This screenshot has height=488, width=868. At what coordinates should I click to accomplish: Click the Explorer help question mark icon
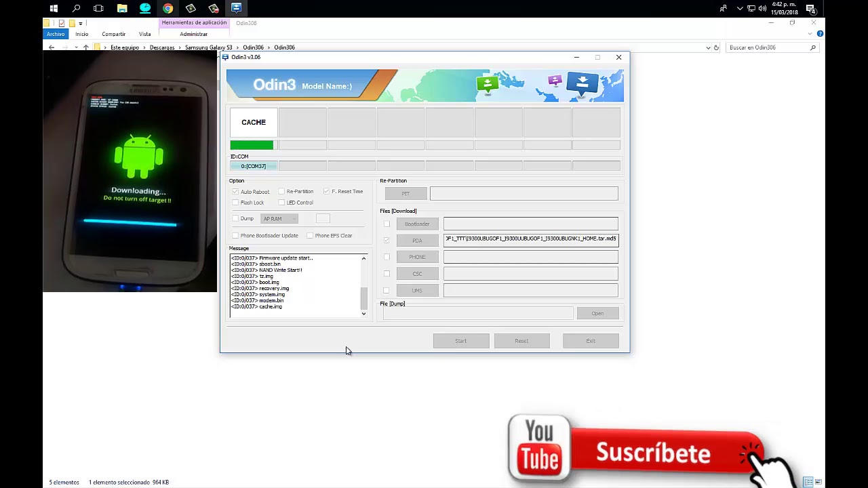[820, 34]
